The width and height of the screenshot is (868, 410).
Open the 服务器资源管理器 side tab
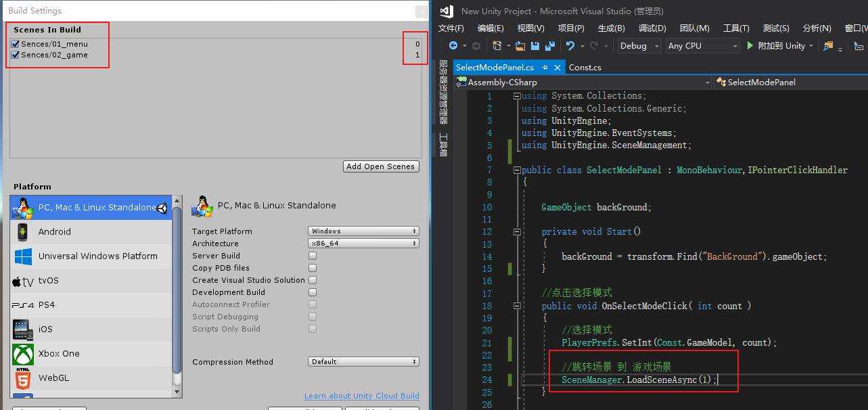(444, 92)
